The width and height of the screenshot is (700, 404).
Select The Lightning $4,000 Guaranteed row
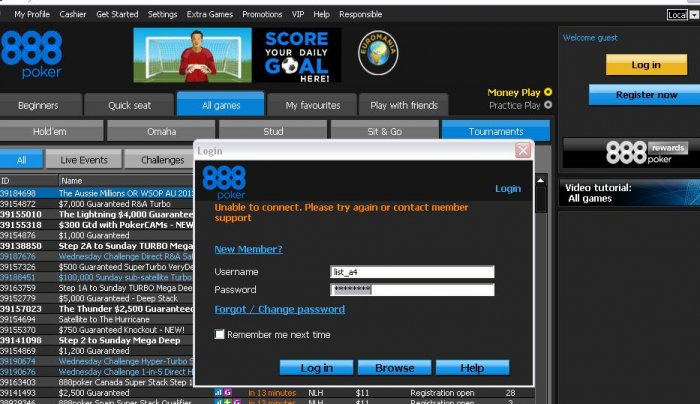coord(97,214)
